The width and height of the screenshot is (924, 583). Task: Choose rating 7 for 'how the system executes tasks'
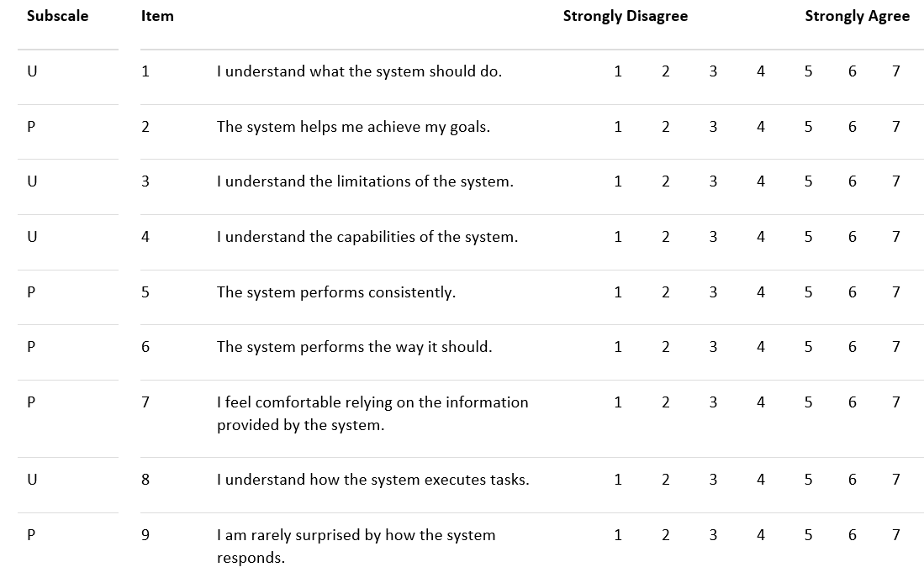pyautogui.click(x=896, y=480)
